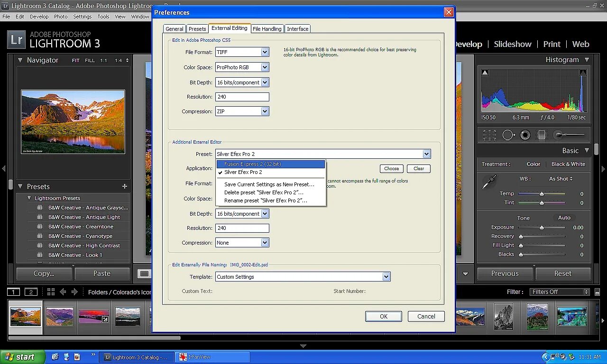Click Photoshop Resolution 240 field
The height and width of the screenshot is (364, 607).
click(x=242, y=97)
